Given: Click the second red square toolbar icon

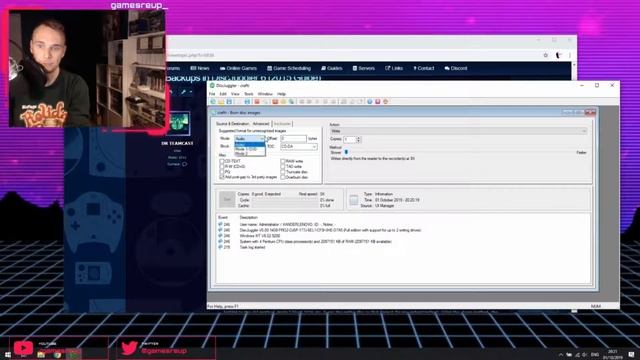Looking at the screenshot, I should pyautogui.click(x=275, y=102).
